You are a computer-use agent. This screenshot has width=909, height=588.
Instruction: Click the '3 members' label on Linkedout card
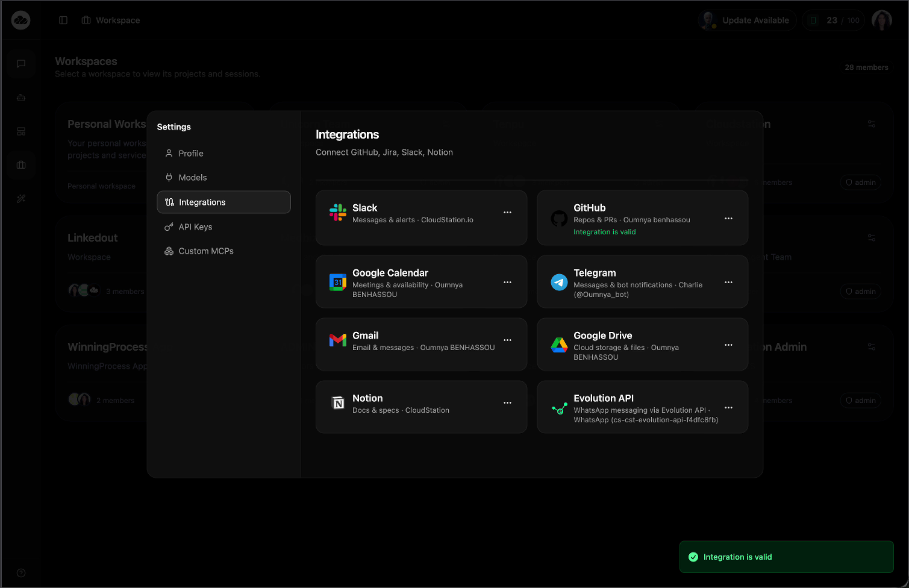point(125,292)
